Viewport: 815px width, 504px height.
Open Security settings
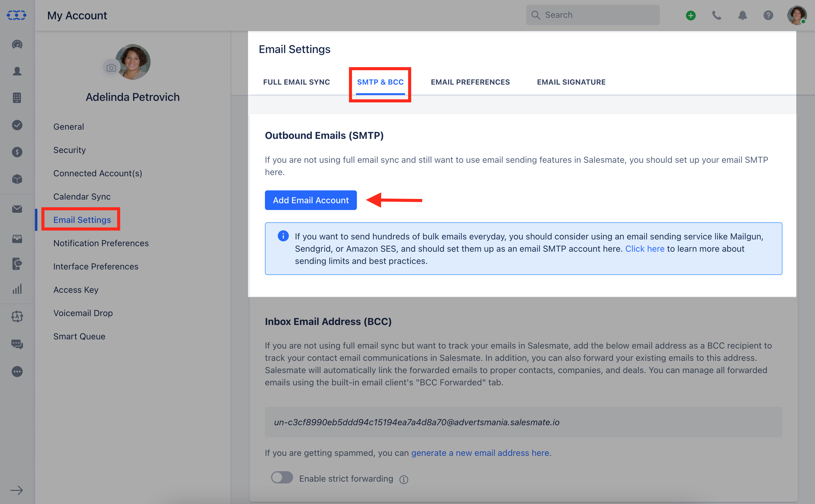pos(70,150)
